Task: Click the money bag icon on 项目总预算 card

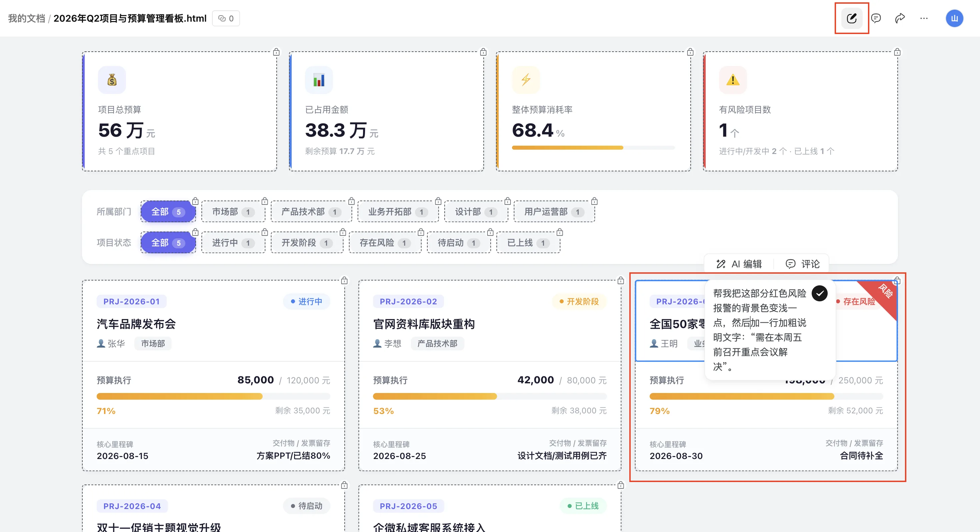Action: (112, 80)
